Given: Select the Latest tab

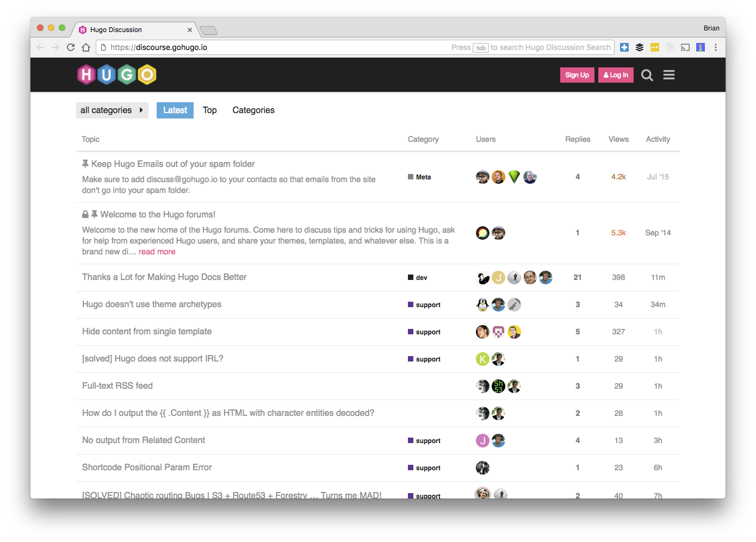Looking at the screenshot, I should (x=175, y=110).
